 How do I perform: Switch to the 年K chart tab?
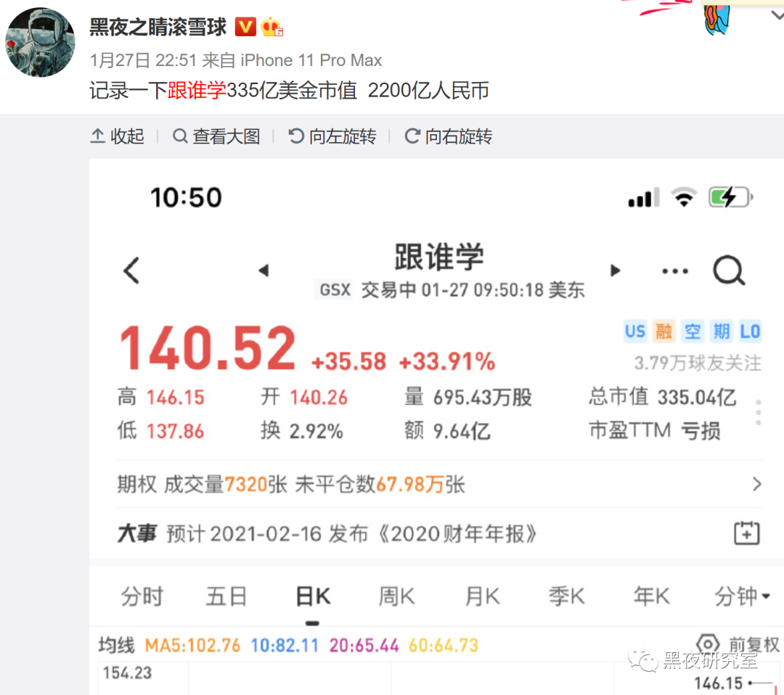[651, 596]
